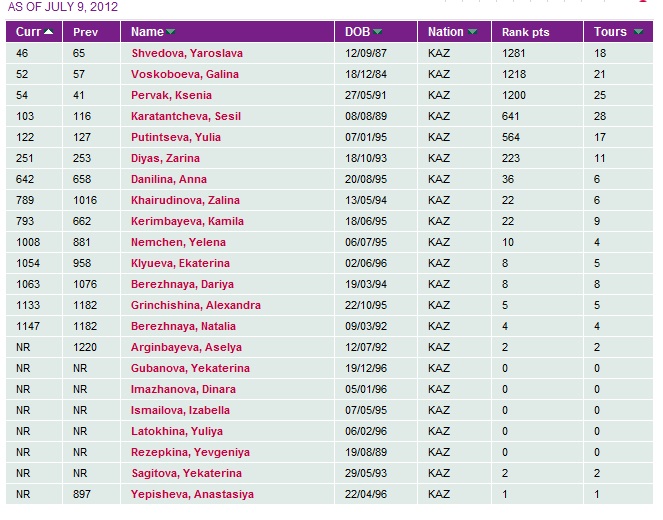Viewport: 663px width, 520px height.
Task: Open Shvedova, Yaroslava player profile
Action: coord(187,53)
